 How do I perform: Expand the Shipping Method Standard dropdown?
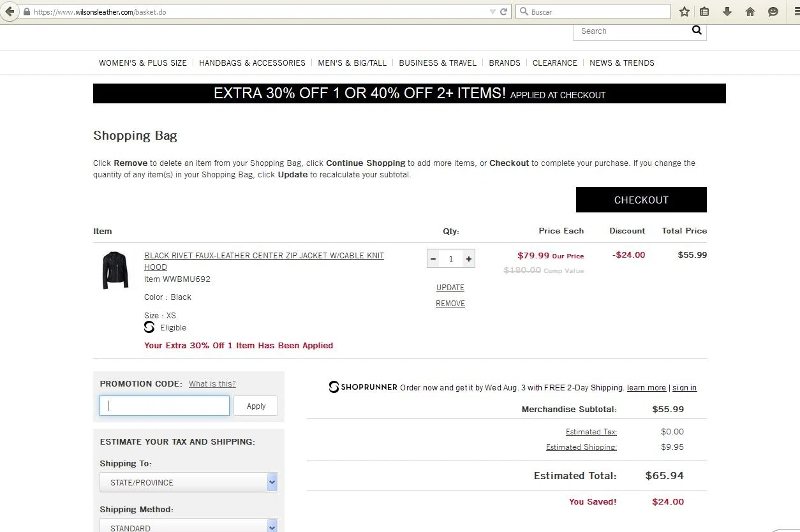(x=189, y=527)
